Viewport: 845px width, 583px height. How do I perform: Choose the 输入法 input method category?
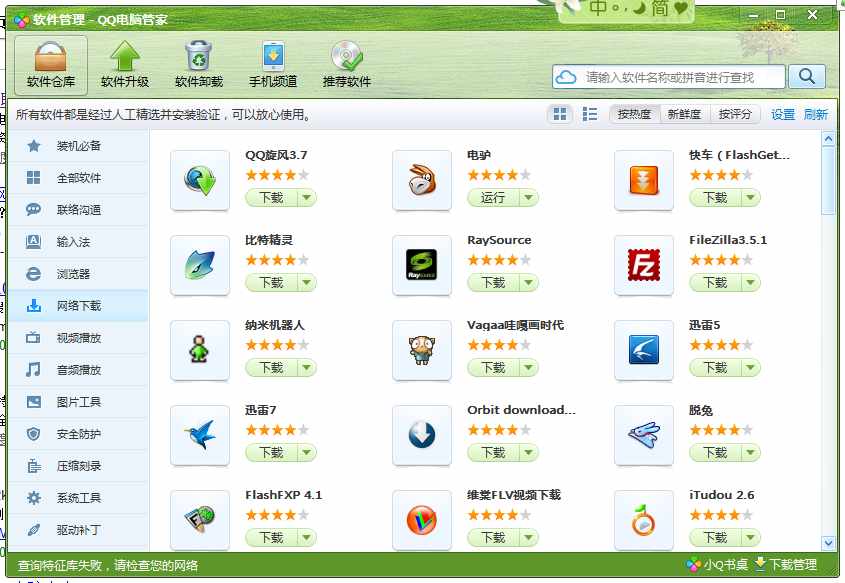(x=78, y=242)
